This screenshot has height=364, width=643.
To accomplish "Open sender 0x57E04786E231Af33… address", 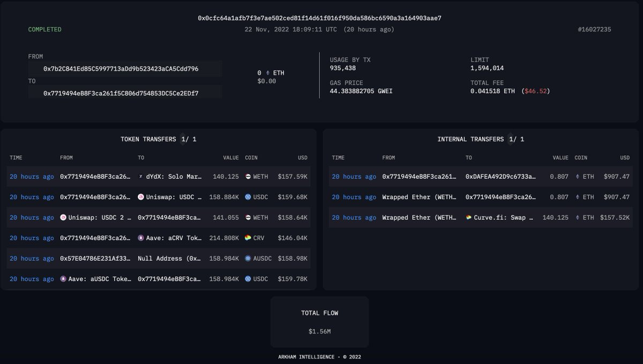I will pos(95,259).
